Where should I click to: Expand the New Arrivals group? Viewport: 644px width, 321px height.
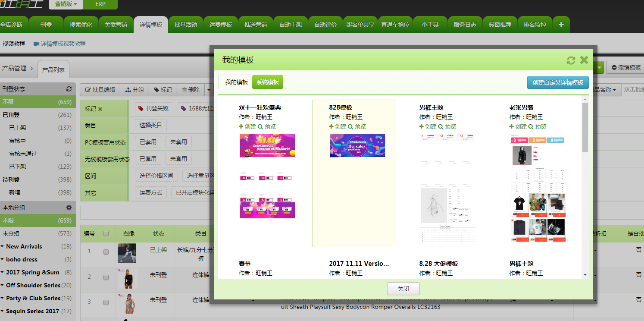pos(2,247)
